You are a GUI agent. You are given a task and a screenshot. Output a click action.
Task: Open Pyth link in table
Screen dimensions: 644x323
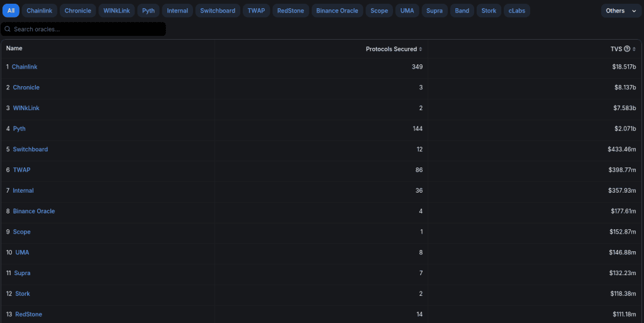tap(19, 128)
